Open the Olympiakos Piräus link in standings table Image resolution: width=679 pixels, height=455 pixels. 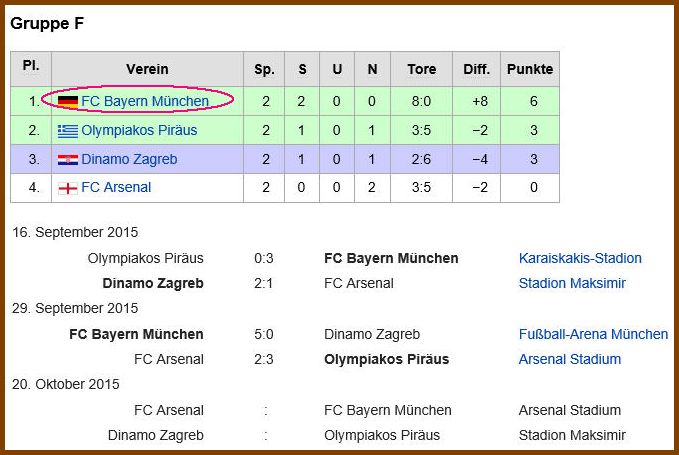click(x=139, y=130)
